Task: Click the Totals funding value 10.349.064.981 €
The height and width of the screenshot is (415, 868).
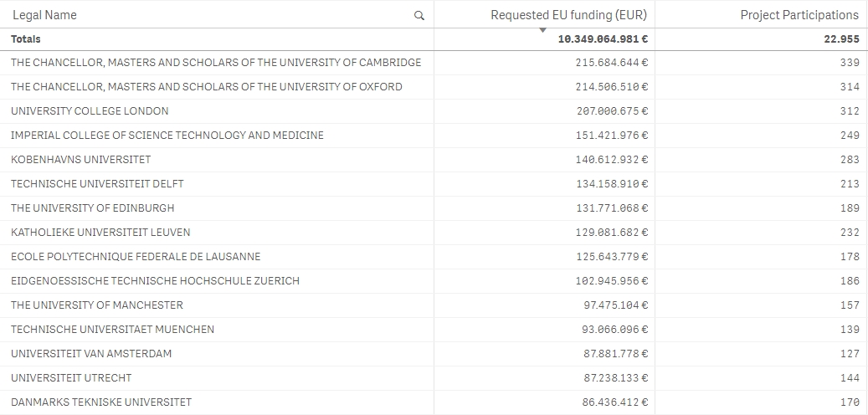Action: 602,39
